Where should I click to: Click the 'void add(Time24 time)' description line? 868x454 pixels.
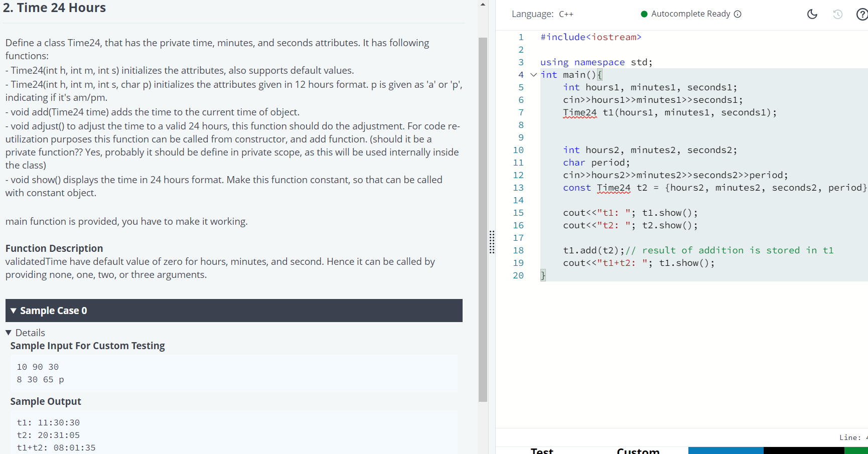[x=153, y=112]
